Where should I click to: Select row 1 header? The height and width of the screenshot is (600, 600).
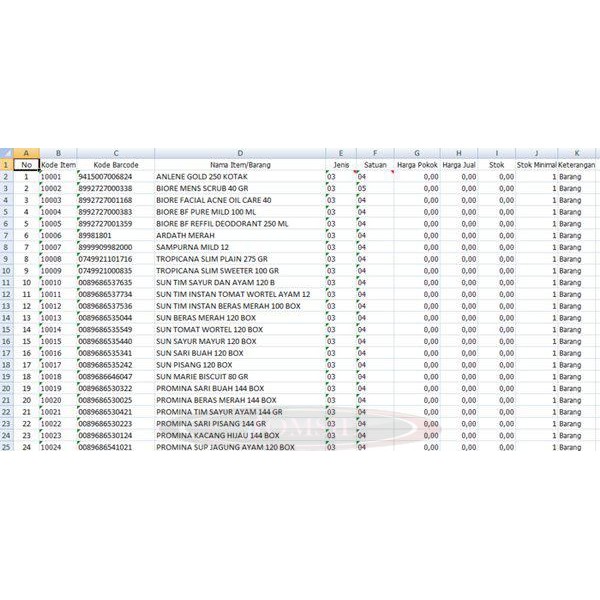(7, 164)
